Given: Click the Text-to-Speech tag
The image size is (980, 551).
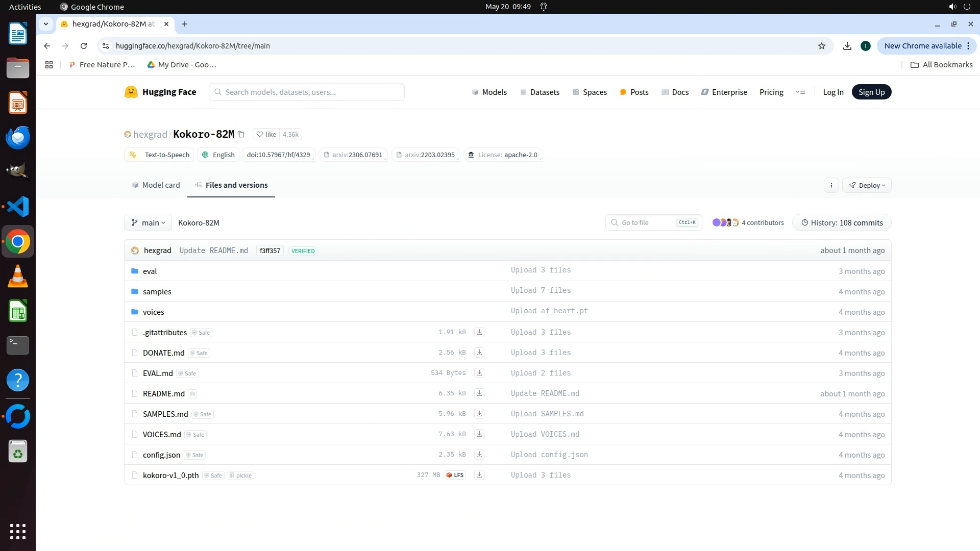Looking at the screenshot, I should coord(159,155).
